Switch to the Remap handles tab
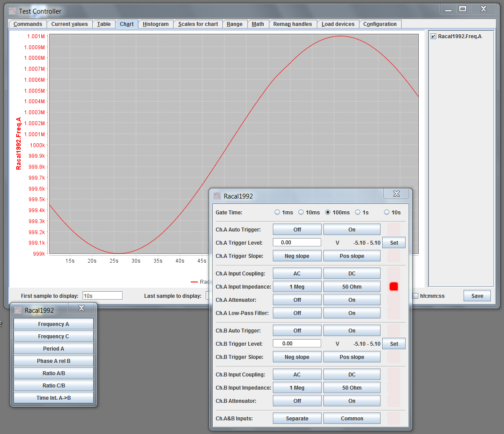Viewport: 504px width, 434px height. 293,24
